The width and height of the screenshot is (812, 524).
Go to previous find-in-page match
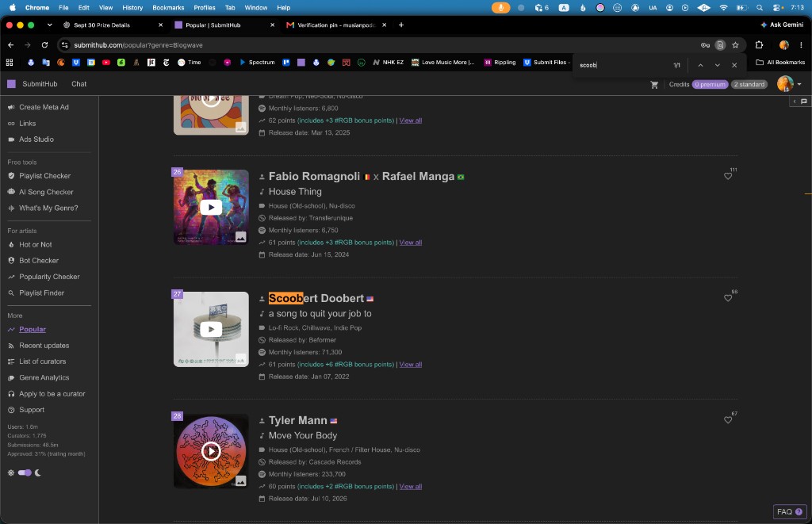click(x=700, y=65)
